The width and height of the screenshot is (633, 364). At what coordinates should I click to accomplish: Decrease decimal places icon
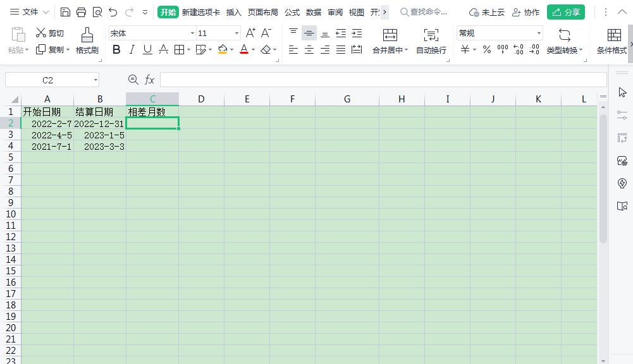pyautogui.click(x=534, y=50)
